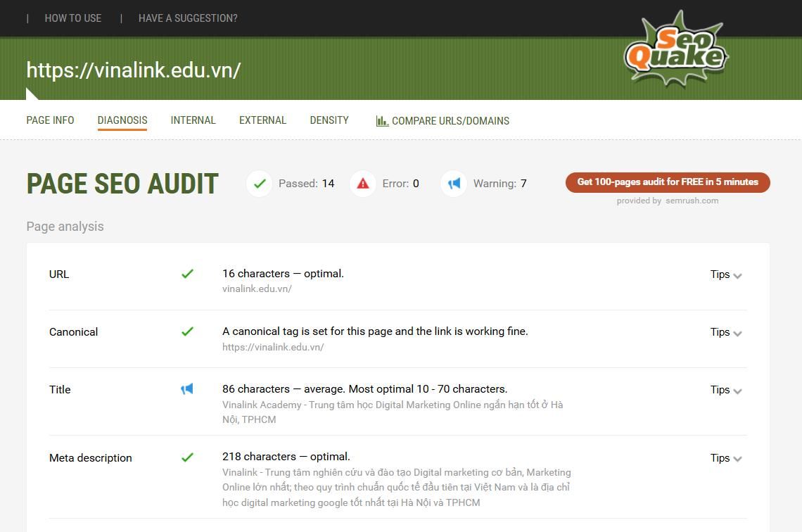802x532 pixels.
Task: Click the Vinalink meta description paragraph
Action: click(x=396, y=488)
